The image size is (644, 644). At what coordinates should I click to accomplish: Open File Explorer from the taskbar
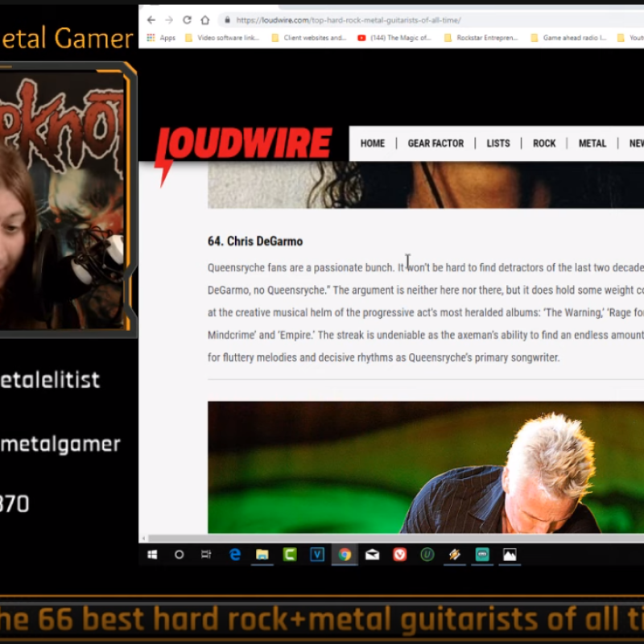262,555
